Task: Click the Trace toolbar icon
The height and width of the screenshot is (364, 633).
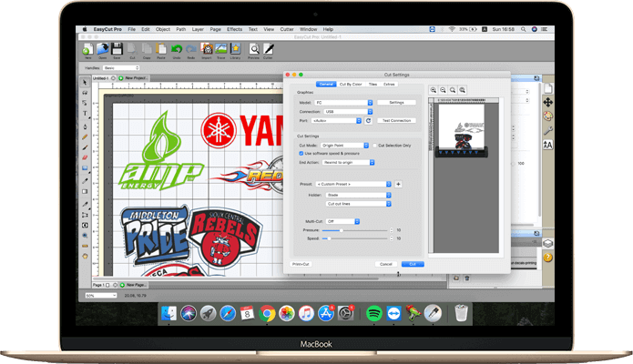Action: coord(220,49)
